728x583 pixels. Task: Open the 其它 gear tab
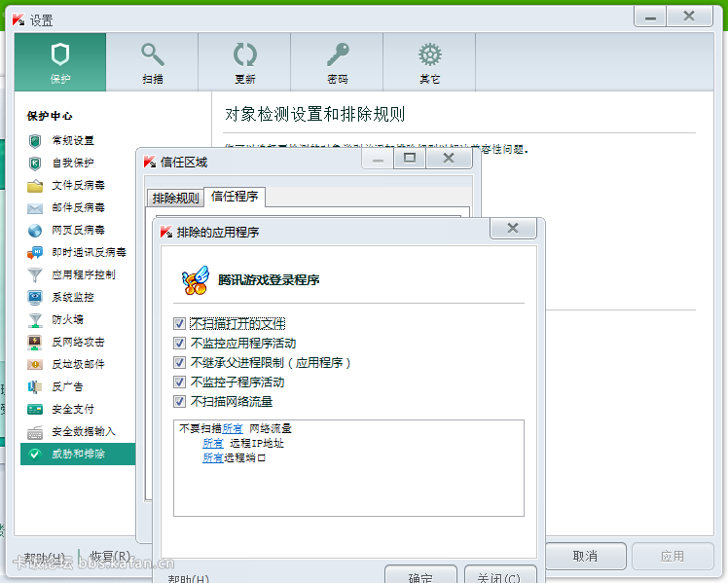coord(429,62)
